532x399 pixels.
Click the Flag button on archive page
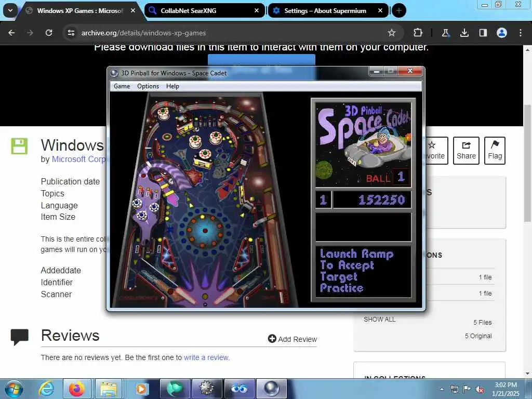(x=495, y=151)
